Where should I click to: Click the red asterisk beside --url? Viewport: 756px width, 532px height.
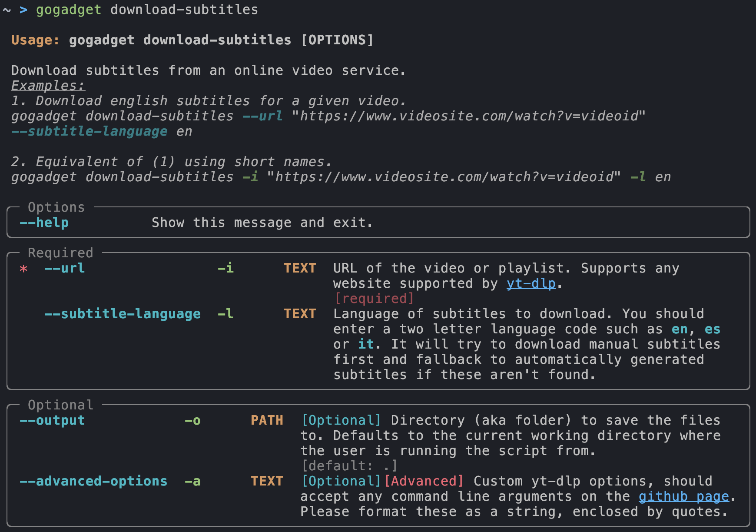coord(23,269)
